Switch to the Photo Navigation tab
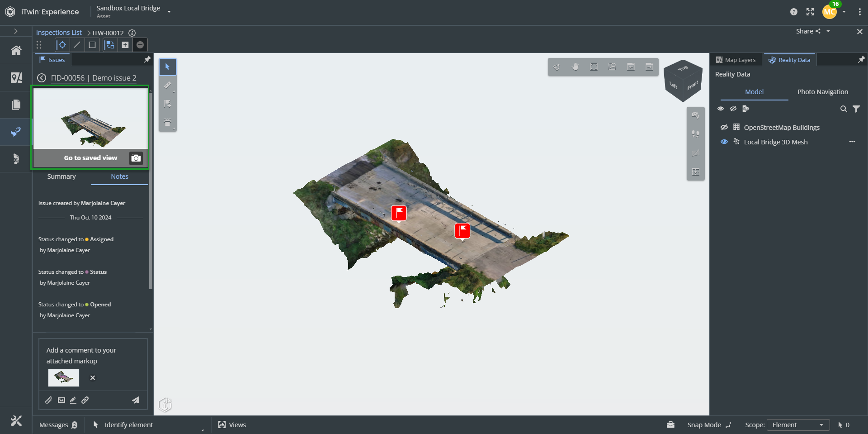Screen dimensions: 868x434 [x=823, y=92]
